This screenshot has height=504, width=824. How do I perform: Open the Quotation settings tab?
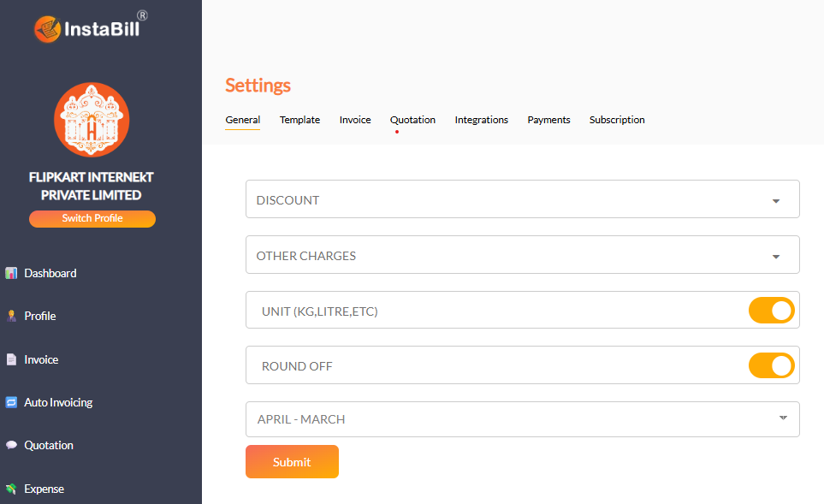[412, 120]
